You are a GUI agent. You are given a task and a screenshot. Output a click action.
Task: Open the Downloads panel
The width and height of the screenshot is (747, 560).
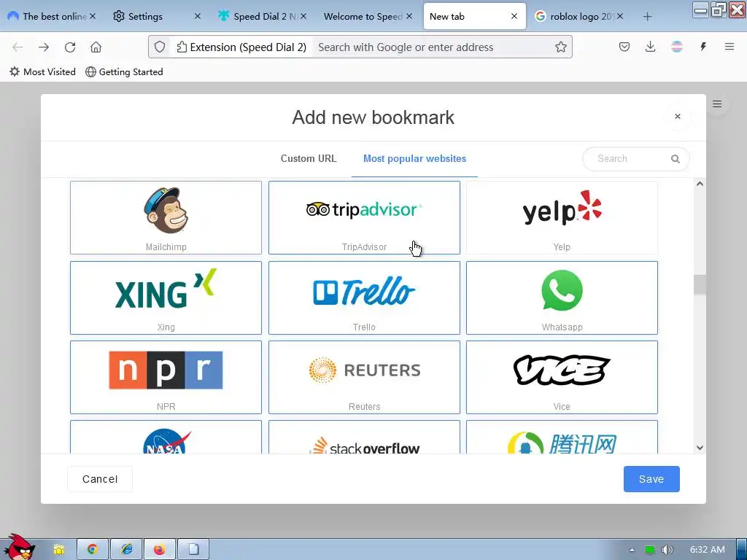[650, 47]
